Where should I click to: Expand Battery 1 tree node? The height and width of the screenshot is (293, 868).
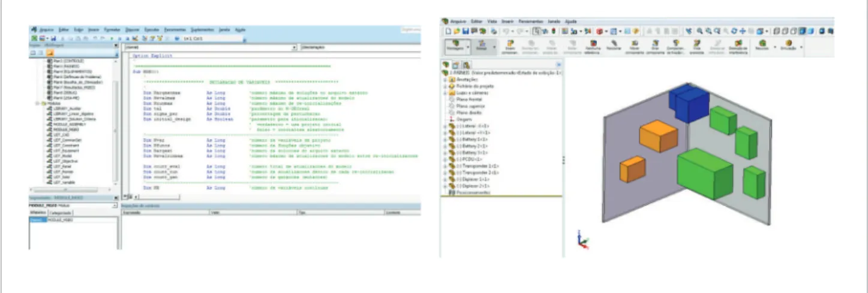(x=444, y=139)
